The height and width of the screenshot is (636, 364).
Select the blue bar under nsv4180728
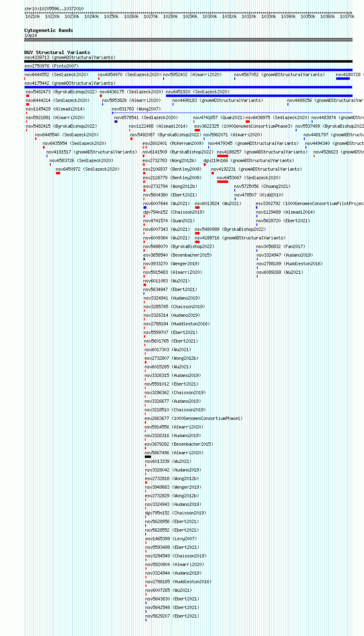pos(343,79)
